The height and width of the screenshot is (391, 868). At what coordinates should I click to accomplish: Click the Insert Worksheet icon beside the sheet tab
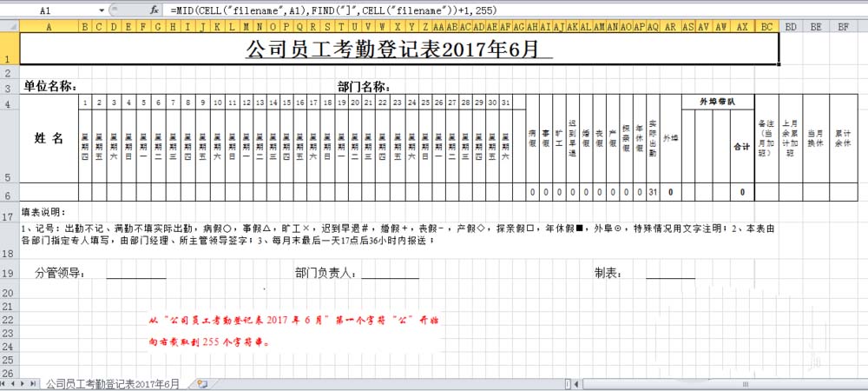[201, 384]
